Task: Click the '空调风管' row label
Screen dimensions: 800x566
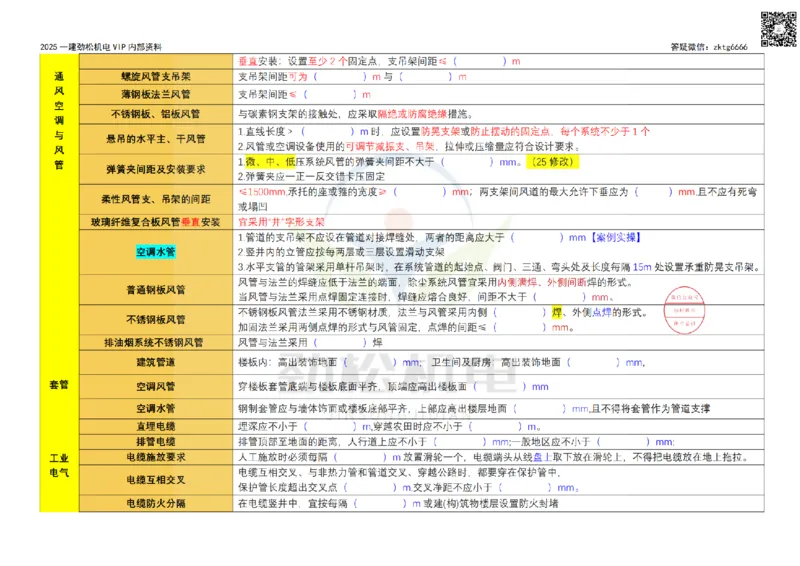Action: [x=156, y=387]
